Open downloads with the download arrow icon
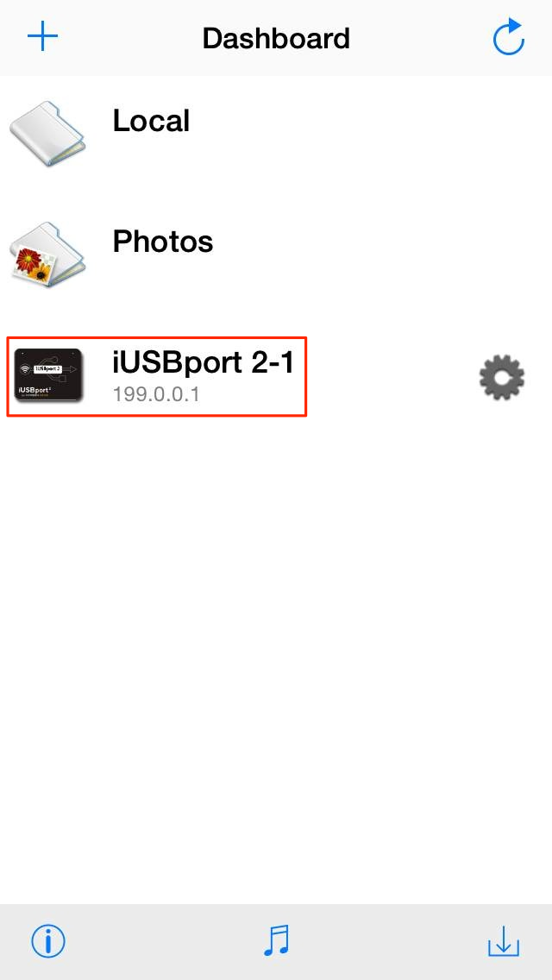The image size is (552, 980). click(x=504, y=940)
